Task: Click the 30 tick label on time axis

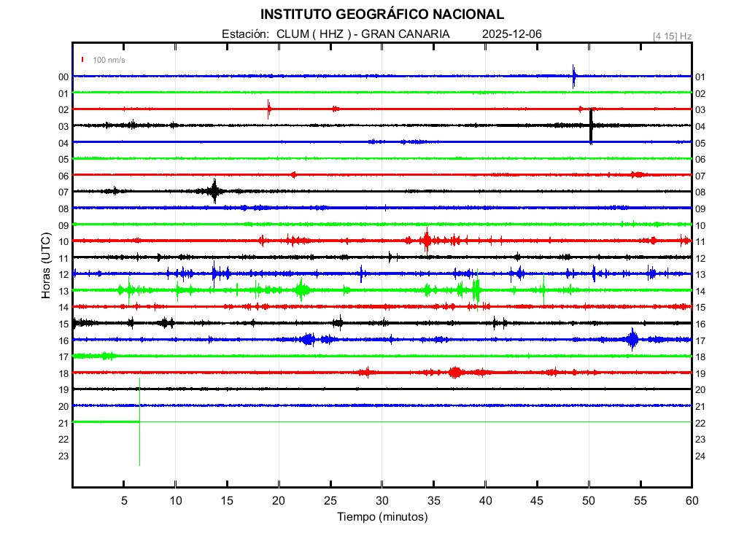Action: (x=382, y=500)
